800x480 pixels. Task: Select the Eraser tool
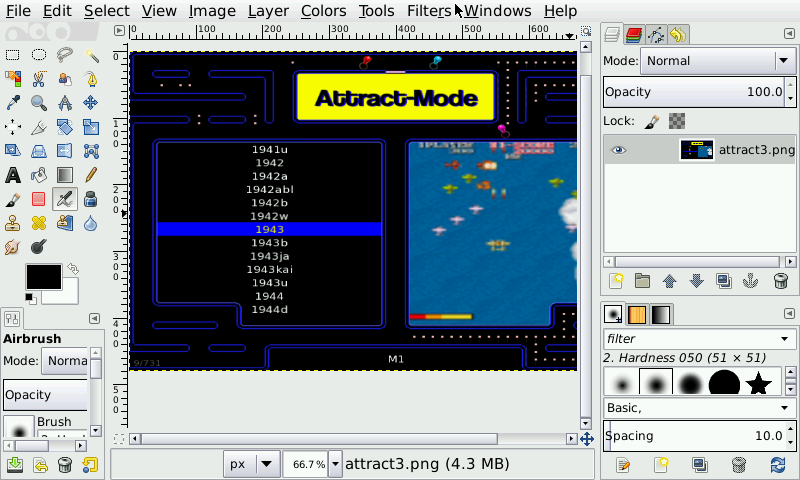[39, 199]
